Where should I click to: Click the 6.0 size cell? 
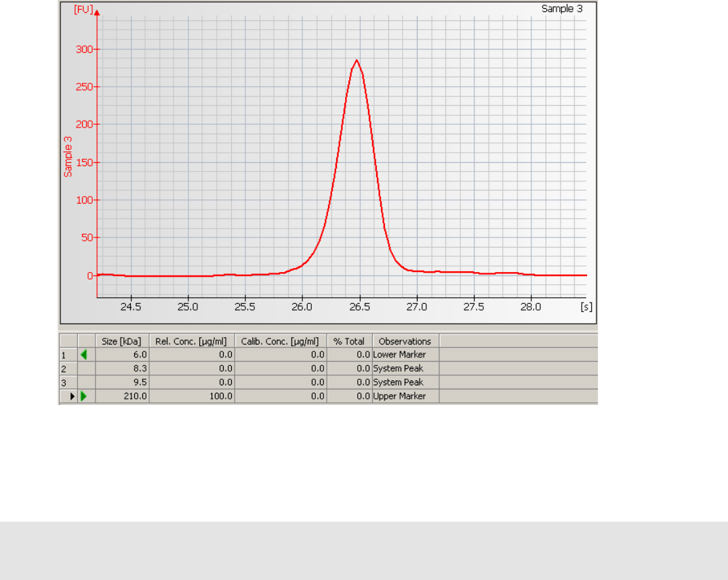(122, 355)
